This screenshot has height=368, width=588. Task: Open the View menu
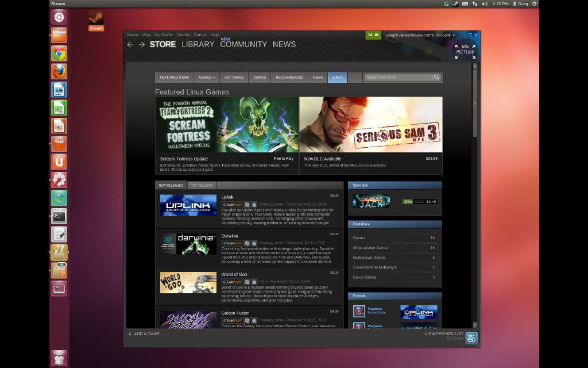point(146,35)
